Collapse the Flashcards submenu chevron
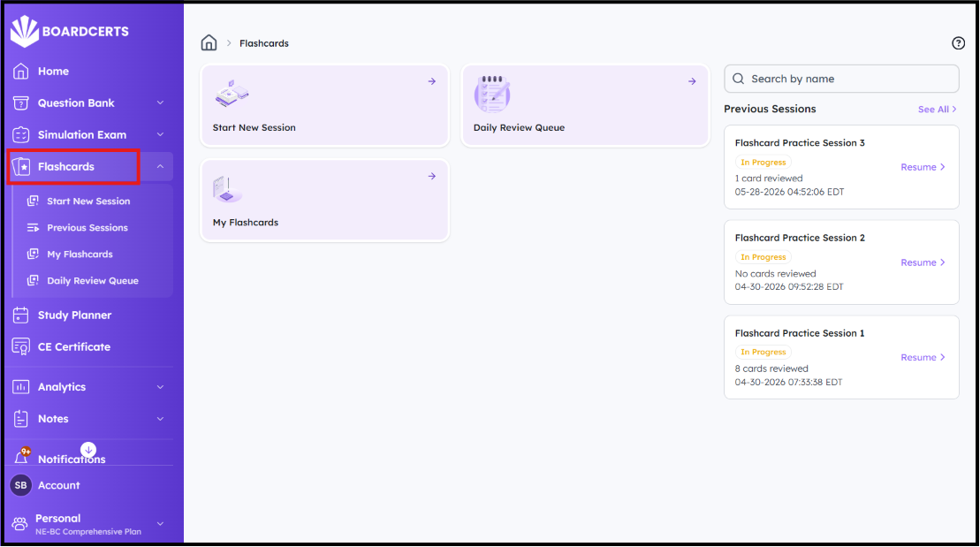The height and width of the screenshot is (547, 980). tap(160, 166)
